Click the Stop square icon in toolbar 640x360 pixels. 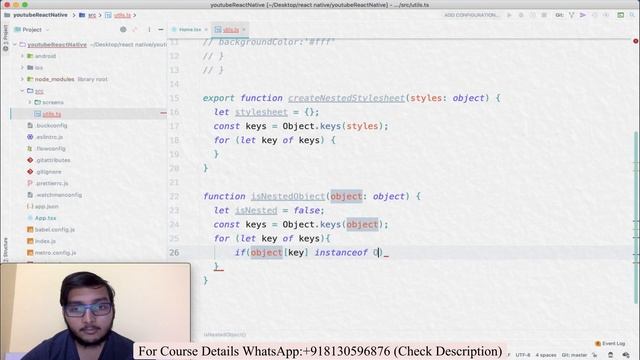click(544, 15)
